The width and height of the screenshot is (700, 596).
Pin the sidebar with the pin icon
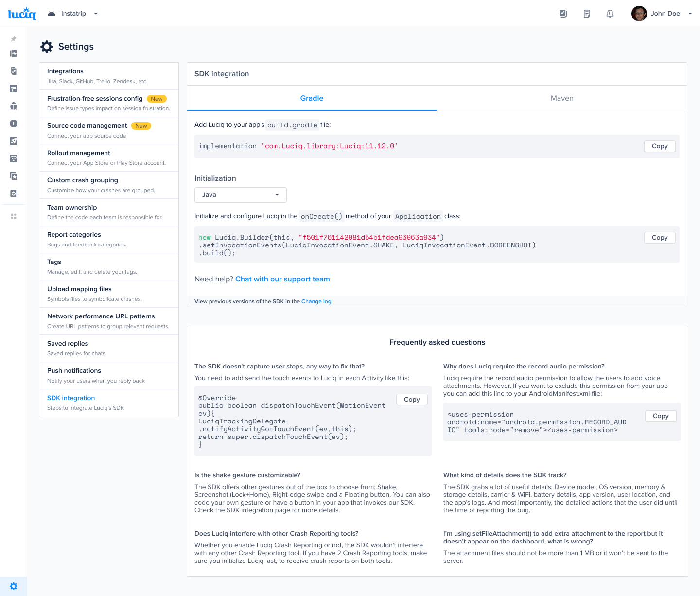[x=14, y=39]
